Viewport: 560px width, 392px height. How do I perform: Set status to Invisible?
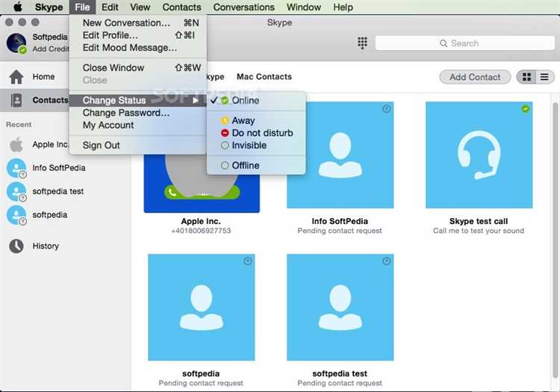click(249, 146)
